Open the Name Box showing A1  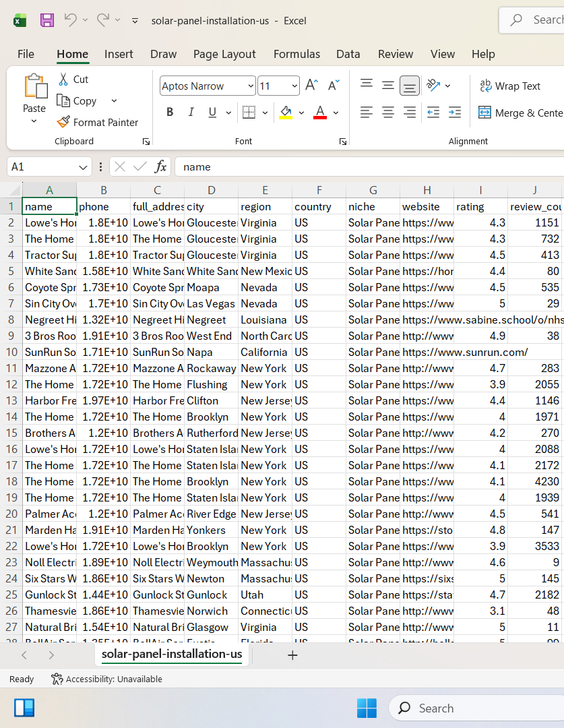(x=49, y=167)
